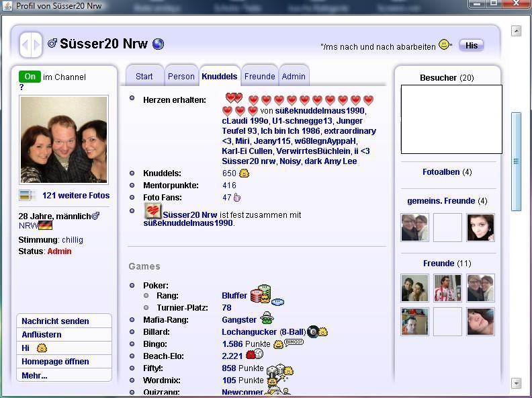The height and width of the screenshot is (398, 532).
Task: Open the 121 weitere Fotos link
Action: coord(76,195)
